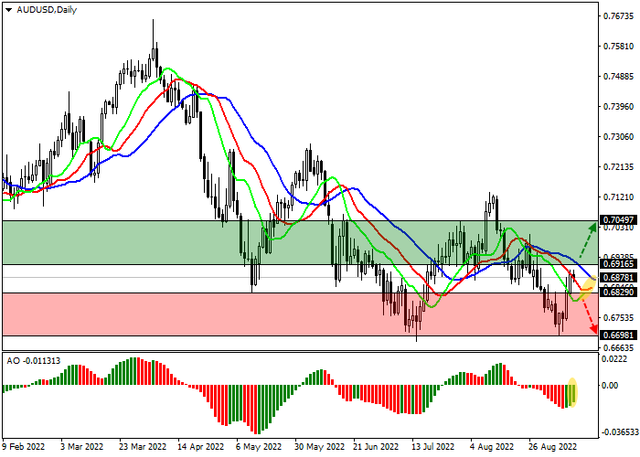The height and width of the screenshot is (457, 640).
Task: Click the 14 Apr 2022 date label
Action: click(x=201, y=447)
